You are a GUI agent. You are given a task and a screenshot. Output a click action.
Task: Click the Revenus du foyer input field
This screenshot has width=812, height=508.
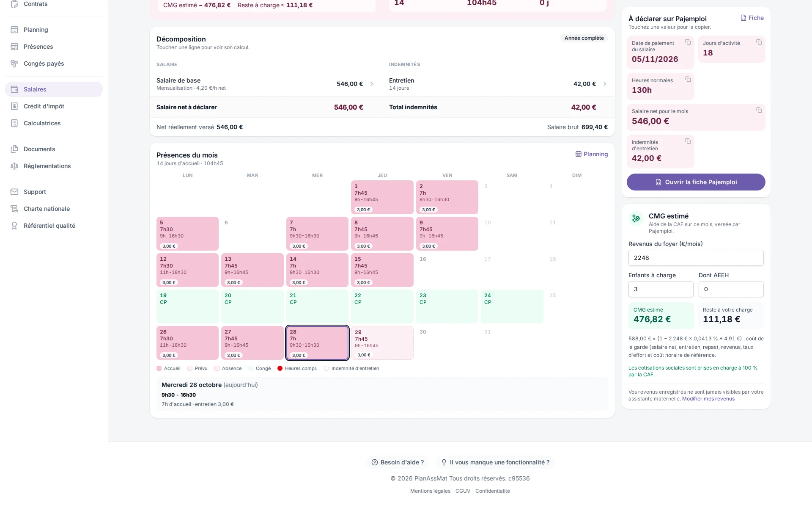click(696, 258)
